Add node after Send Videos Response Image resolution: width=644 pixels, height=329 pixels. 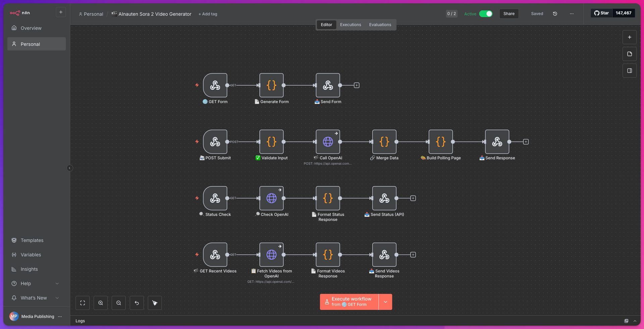413,254
